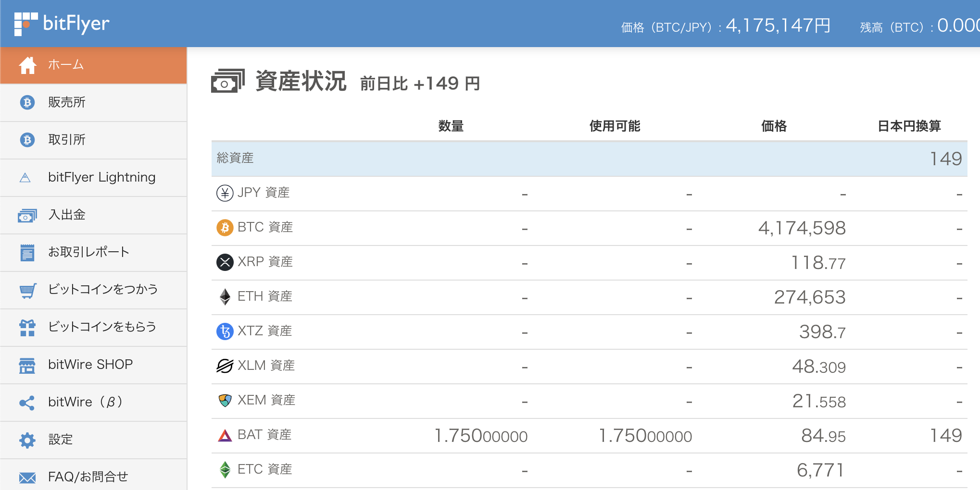Open bitWire SHOP via its storefront icon
980x490 pixels.
tap(27, 365)
